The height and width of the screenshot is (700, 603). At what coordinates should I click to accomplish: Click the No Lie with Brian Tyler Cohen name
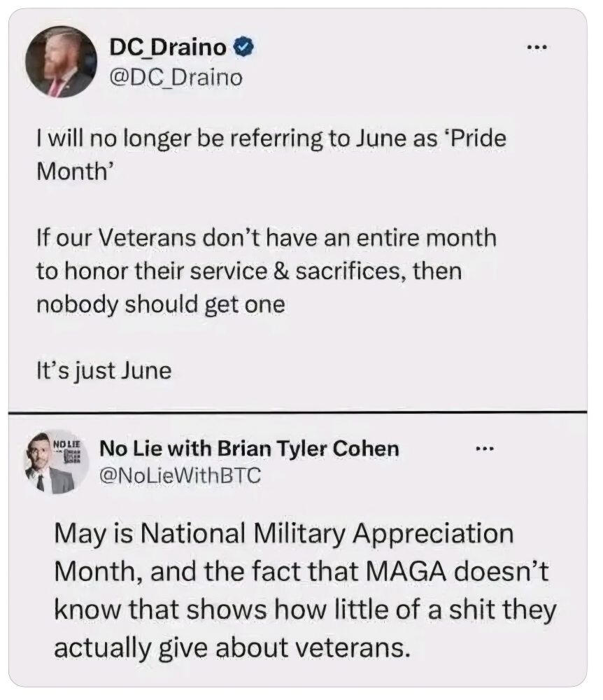249,448
